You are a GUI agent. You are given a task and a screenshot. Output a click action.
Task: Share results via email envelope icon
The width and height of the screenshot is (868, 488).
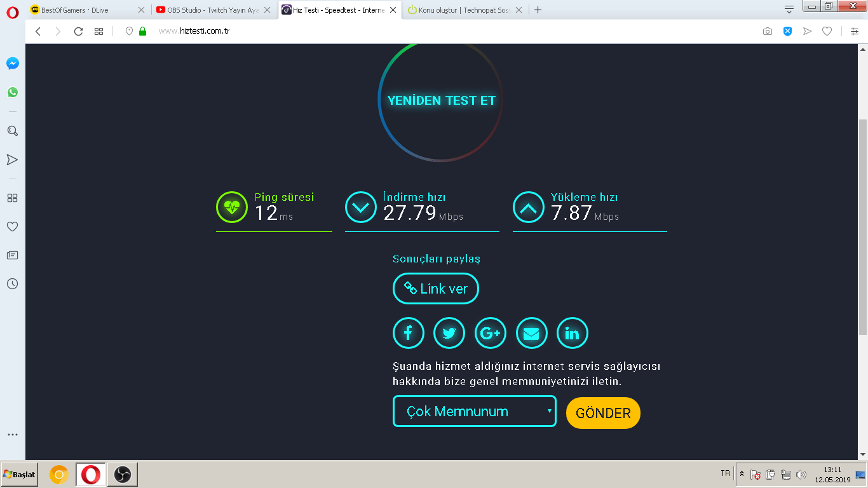(x=532, y=333)
